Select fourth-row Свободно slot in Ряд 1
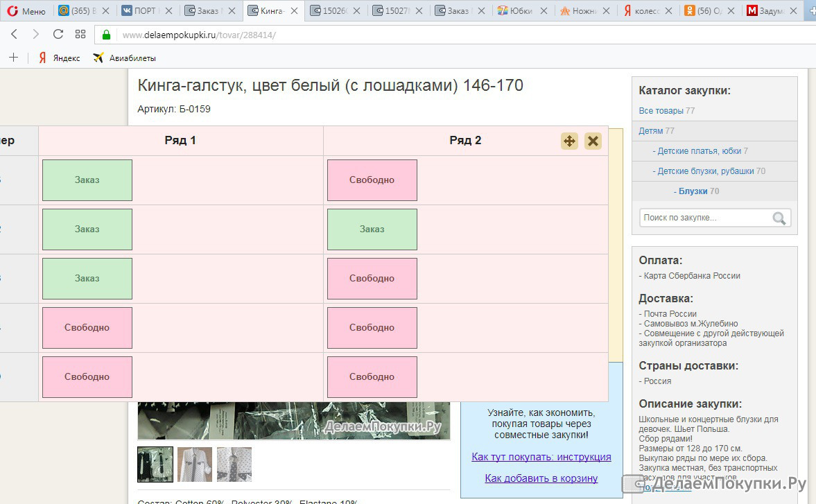The height and width of the screenshot is (504, 816). 87,328
